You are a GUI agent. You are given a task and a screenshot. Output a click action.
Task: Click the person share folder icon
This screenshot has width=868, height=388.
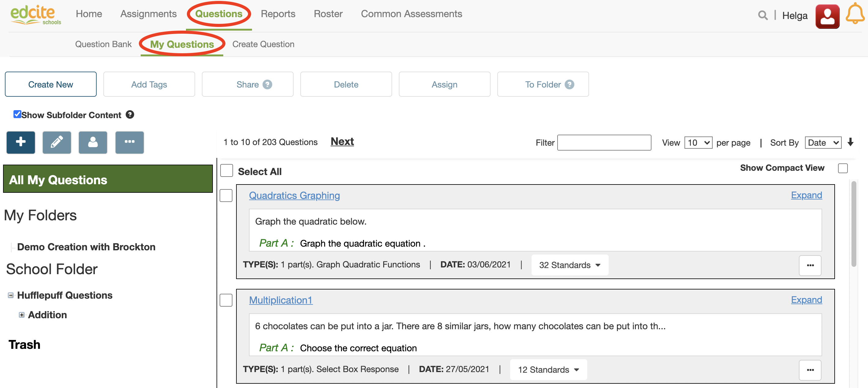(93, 142)
